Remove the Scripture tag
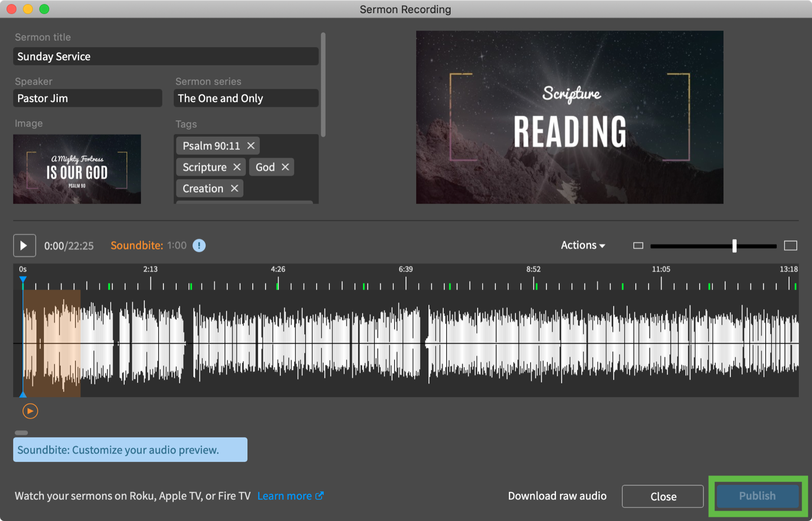Screen dimensions: 812x521 [237, 167]
